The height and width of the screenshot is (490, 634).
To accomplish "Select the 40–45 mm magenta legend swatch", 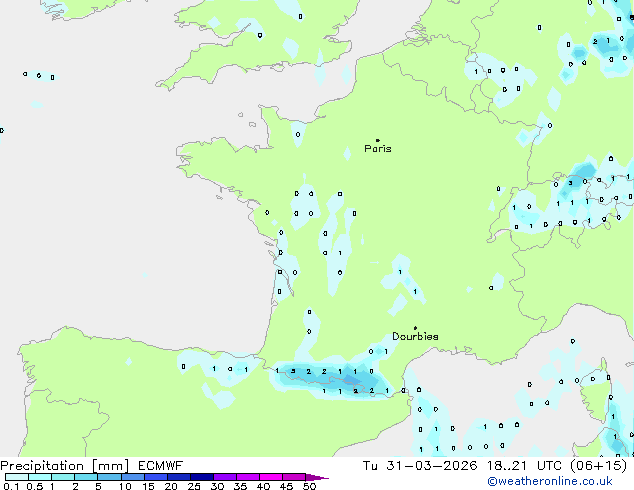I will (271, 477).
